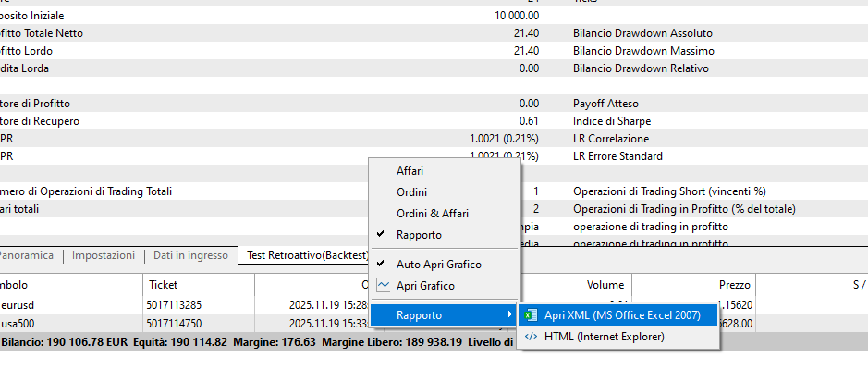Click time 2025.11.19 15:33 cell
The image size is (868, 382).
(x=329, y=324)
